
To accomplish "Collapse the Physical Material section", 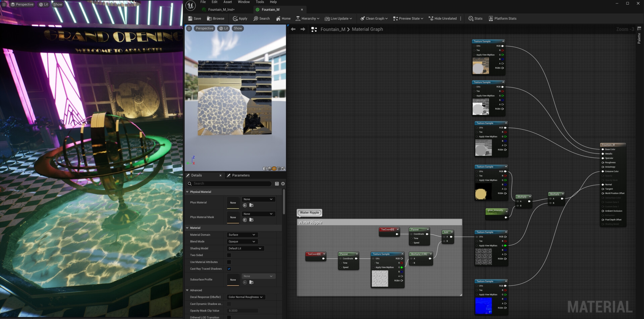I will click(187, 192).
